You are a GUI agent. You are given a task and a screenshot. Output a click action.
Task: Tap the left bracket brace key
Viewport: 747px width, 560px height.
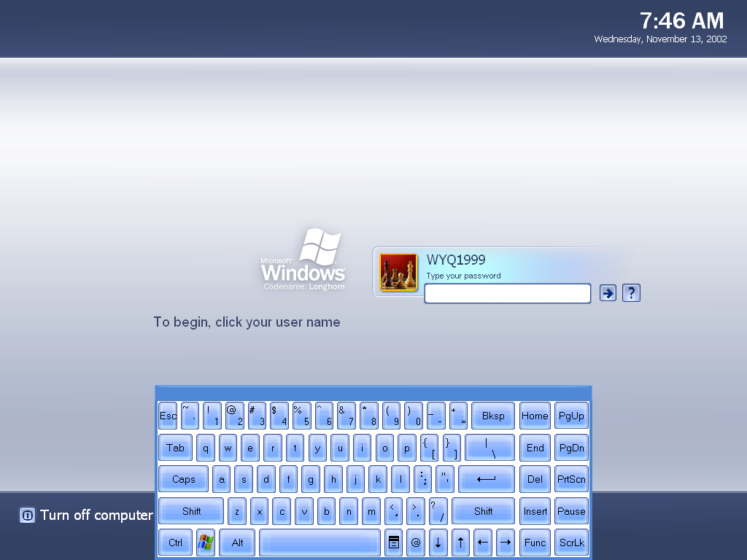point(429,448)
